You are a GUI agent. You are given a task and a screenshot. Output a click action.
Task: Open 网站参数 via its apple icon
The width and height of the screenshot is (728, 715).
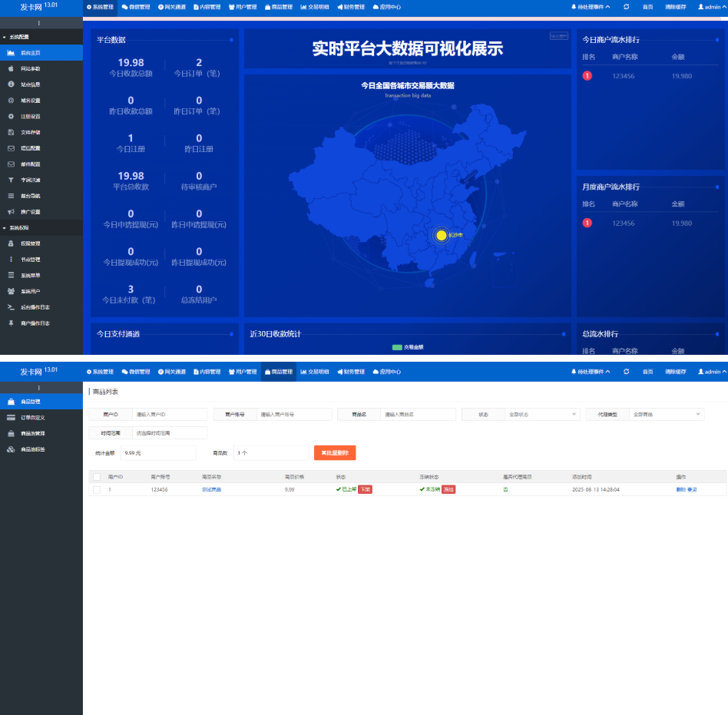pyautogui.click(x=11, y=68)
